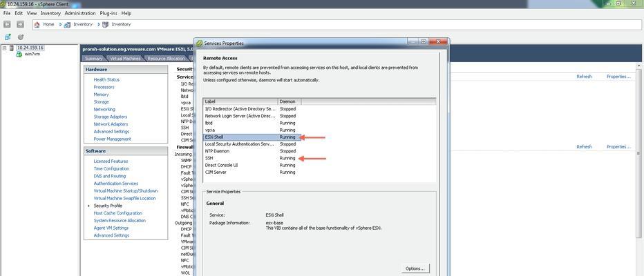Click the Services Properties dialog title icon
This screenshot has width=644, height=276.
pos(199,43)
